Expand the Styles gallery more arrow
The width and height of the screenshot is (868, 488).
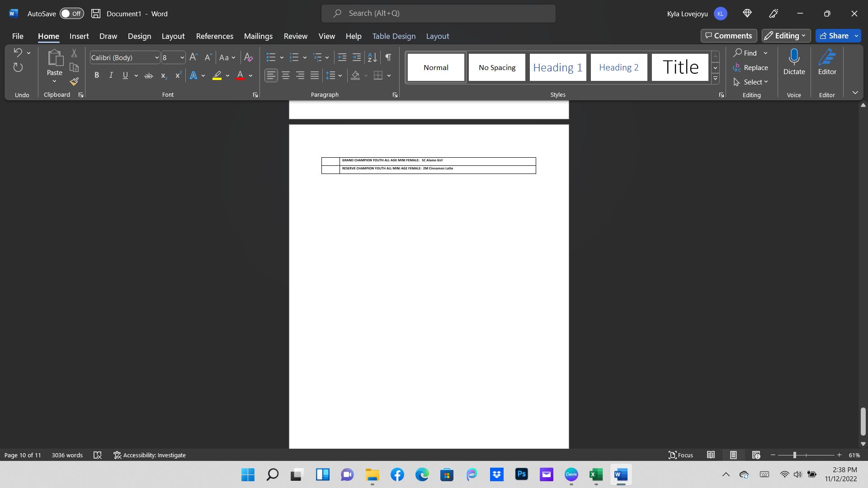click(x=715, y=79)
